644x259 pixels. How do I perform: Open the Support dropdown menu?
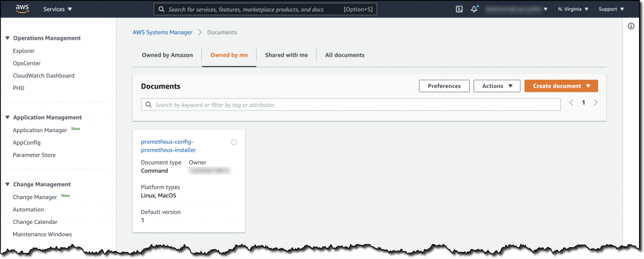(x=611, y=9)
